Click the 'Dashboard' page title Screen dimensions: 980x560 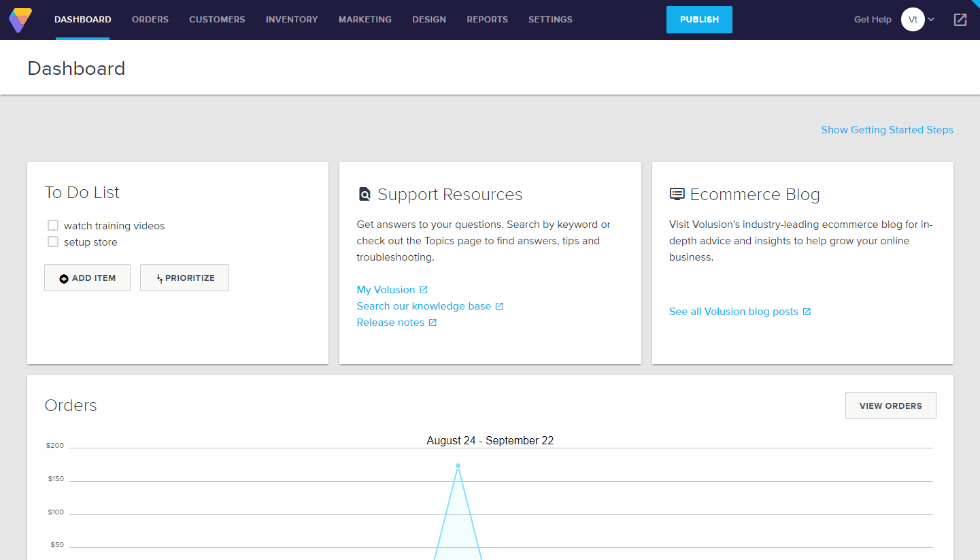(x=76, y=69)
